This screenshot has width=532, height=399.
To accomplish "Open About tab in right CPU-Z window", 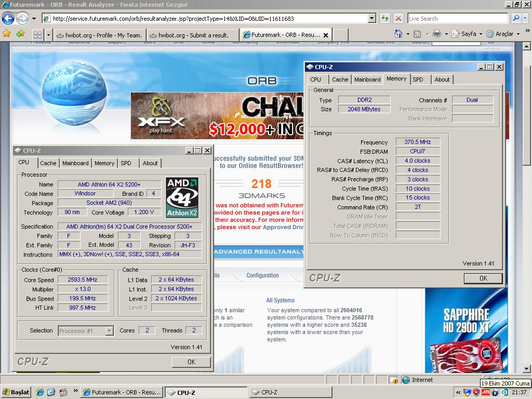I will (x=442, y=79).
